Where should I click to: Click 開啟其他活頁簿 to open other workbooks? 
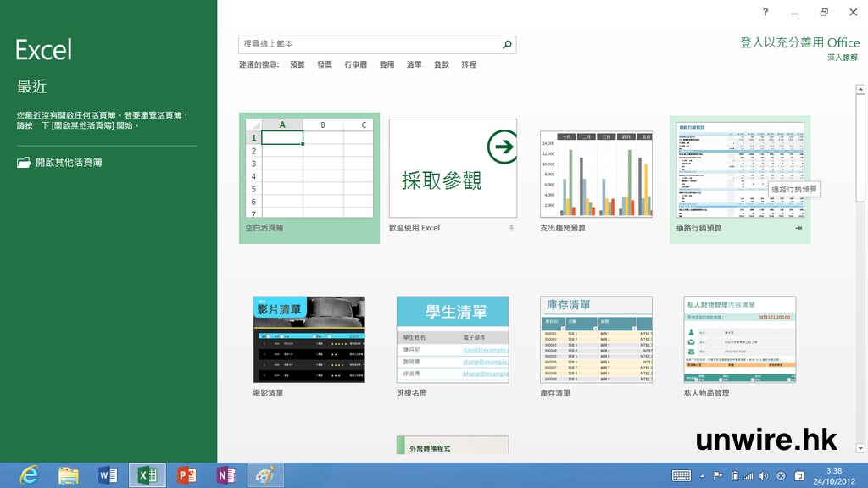(x=68, y=162)
